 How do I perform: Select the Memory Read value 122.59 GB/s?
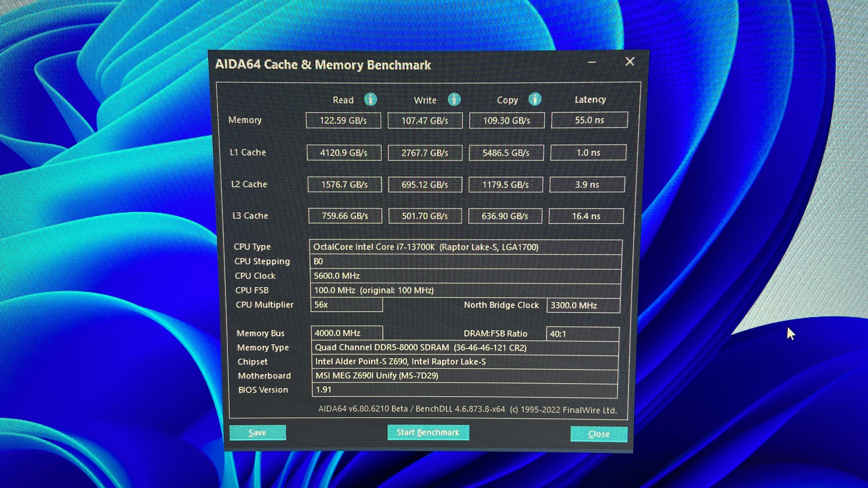pyautogui.click(x=343, y=121)
